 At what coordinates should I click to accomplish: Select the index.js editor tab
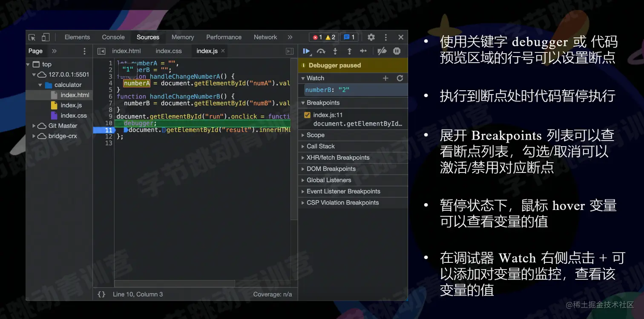click(x=207, y=51)
